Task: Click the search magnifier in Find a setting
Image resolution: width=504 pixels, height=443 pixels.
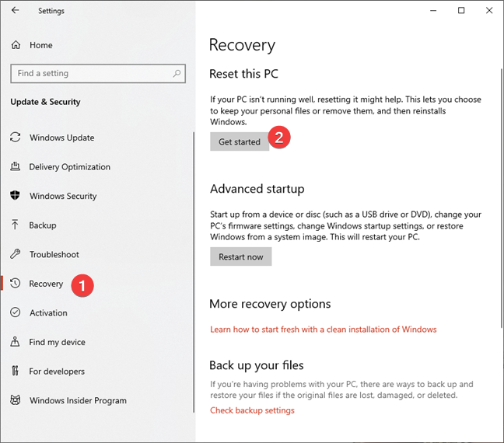Action: tap(177, 73)
